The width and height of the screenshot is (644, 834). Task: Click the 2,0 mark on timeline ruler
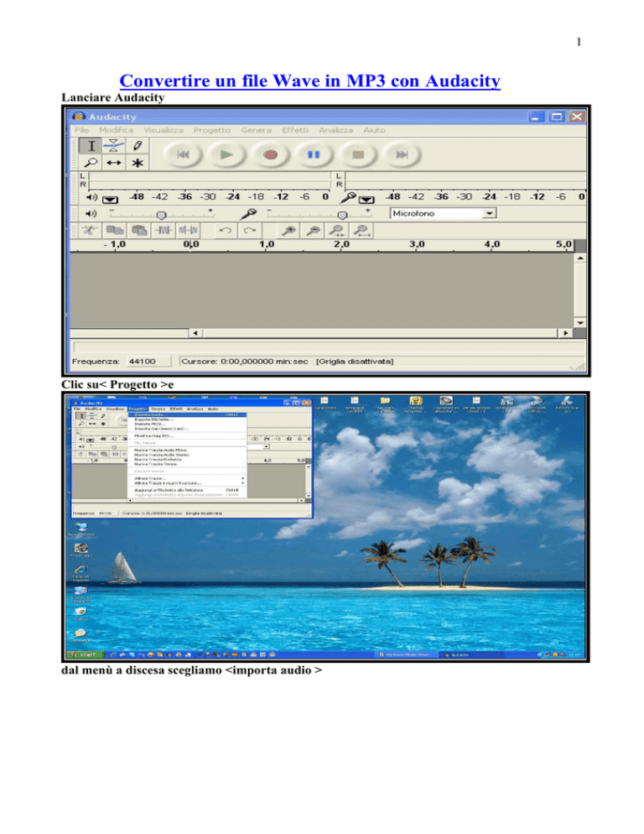341,244
